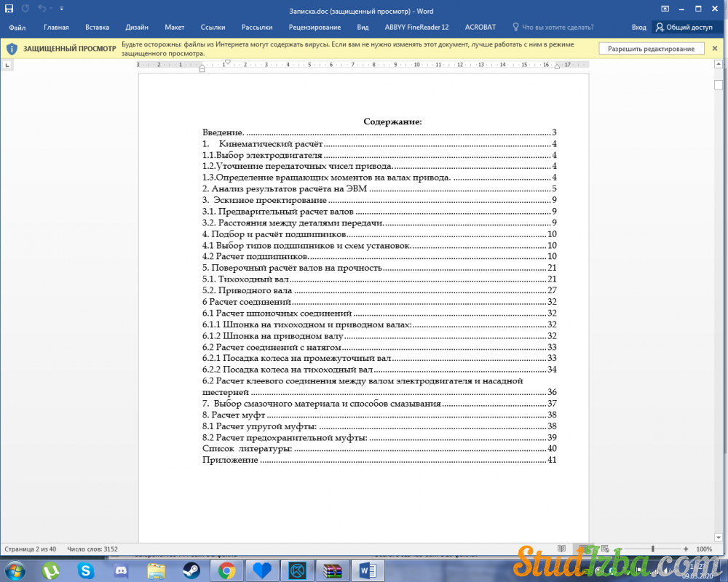Open Discord from the taskbar
This screenshot has height=582, width=728.
point(121,570)
